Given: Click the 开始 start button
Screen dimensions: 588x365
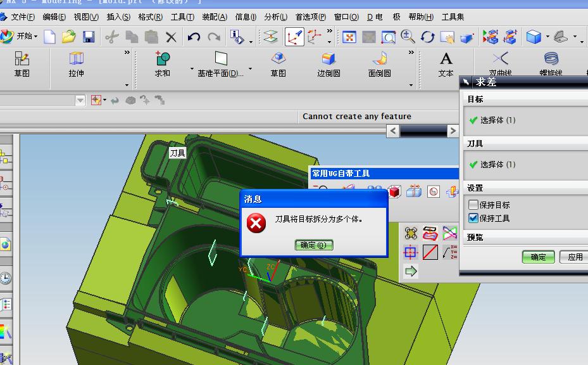Looking at the screenshot, I should click(19, 36).
